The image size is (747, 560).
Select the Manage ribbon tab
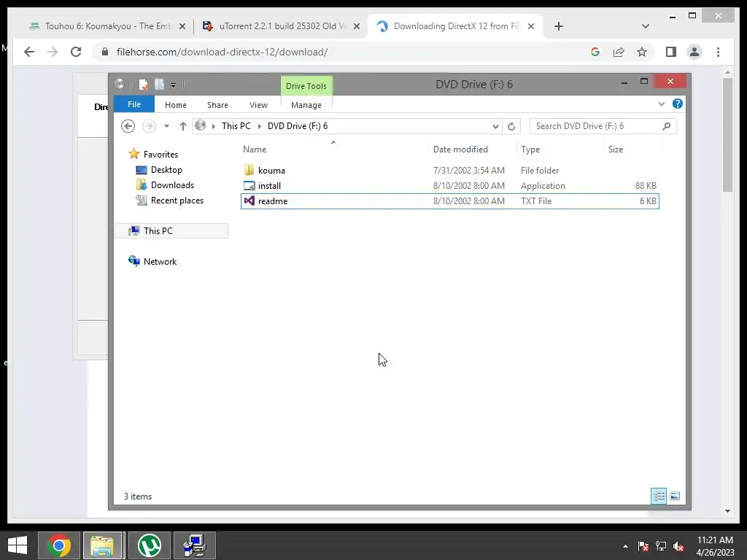click(x=306, y=105)
